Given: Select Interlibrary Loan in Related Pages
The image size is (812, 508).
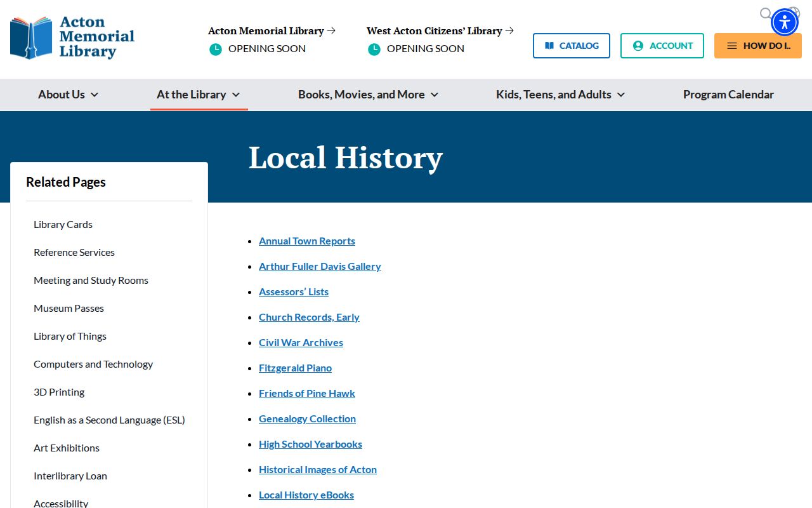Looking at the screenshot, I should click(x=70, y=476).
